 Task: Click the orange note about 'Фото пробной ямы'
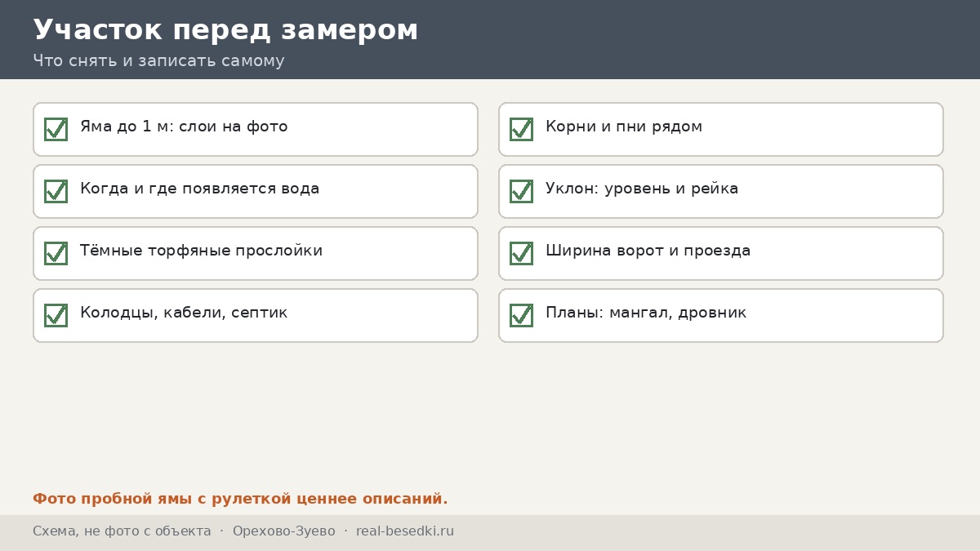click(x=240, y=499)
